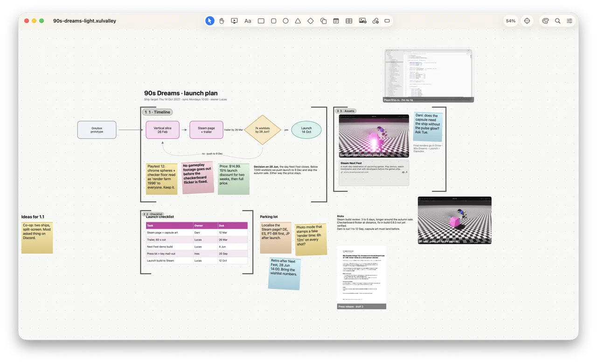This screenshot has width=597, height=364.
Task: Click the 90s-dreams-light.xulvalley window title
Action: (84, 21)
